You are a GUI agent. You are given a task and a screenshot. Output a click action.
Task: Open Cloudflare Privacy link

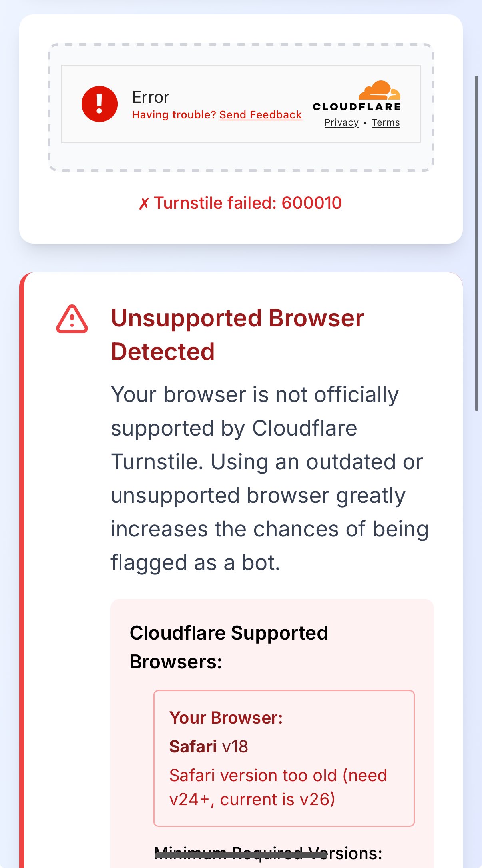point(341,122)
